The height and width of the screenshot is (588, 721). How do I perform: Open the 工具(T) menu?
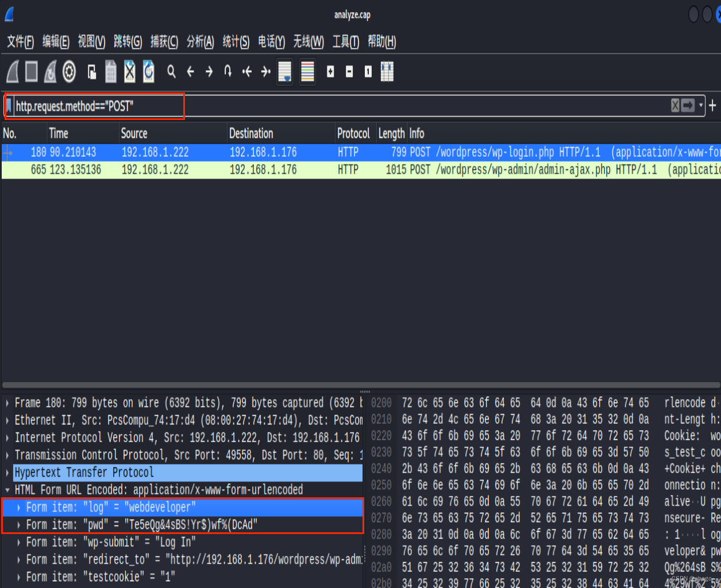point(345,41)
